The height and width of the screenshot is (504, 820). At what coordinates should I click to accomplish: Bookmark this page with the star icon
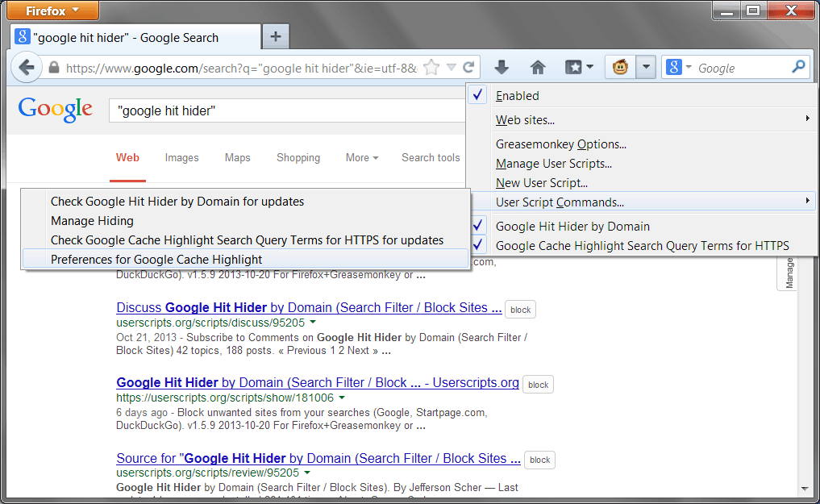coord(433,67)
